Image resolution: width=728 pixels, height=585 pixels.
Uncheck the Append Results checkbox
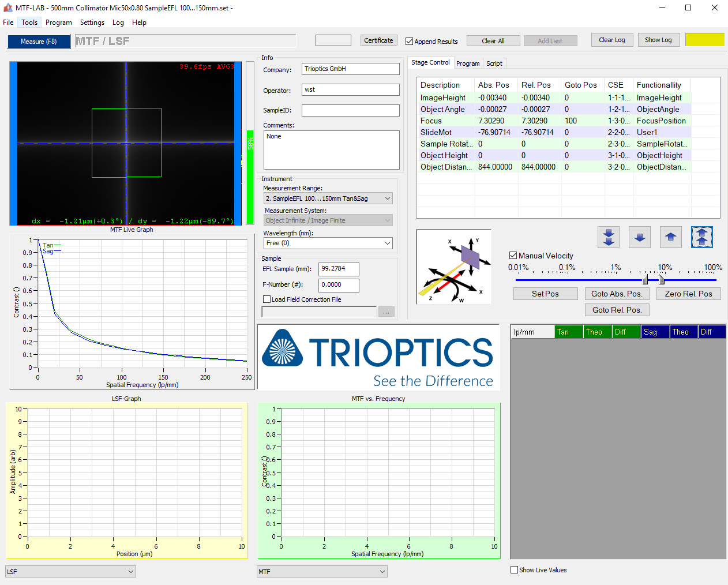(410, 42)
